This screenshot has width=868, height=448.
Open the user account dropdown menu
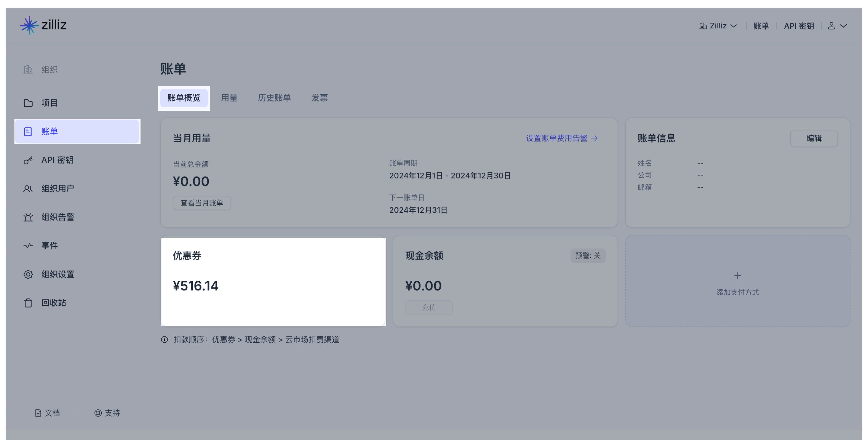(837, 26)
